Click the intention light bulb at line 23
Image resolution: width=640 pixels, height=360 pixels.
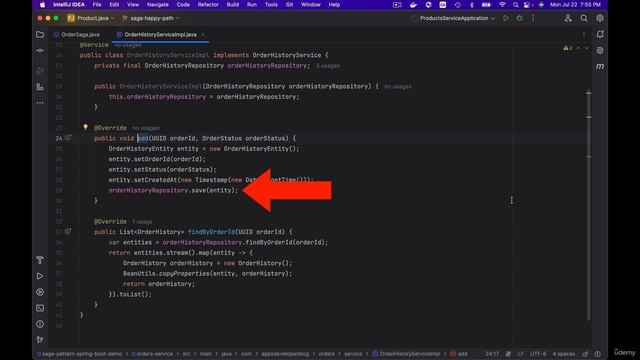(85, 127)
